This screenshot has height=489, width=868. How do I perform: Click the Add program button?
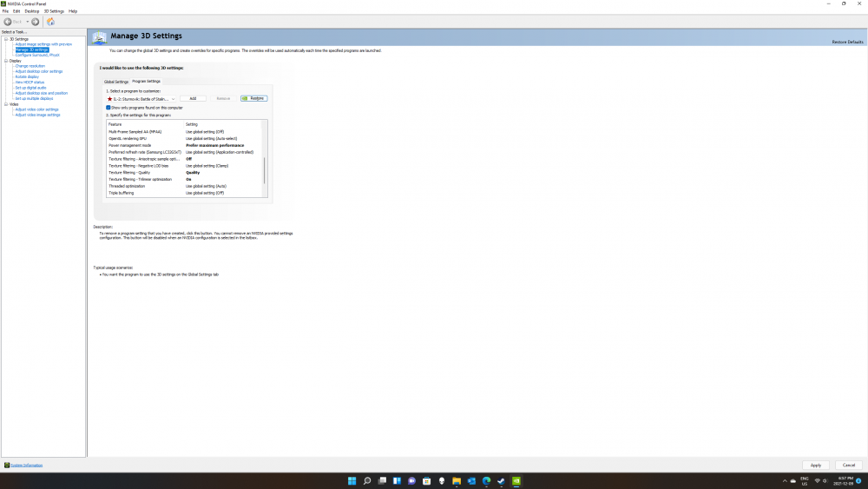(193, 98)
